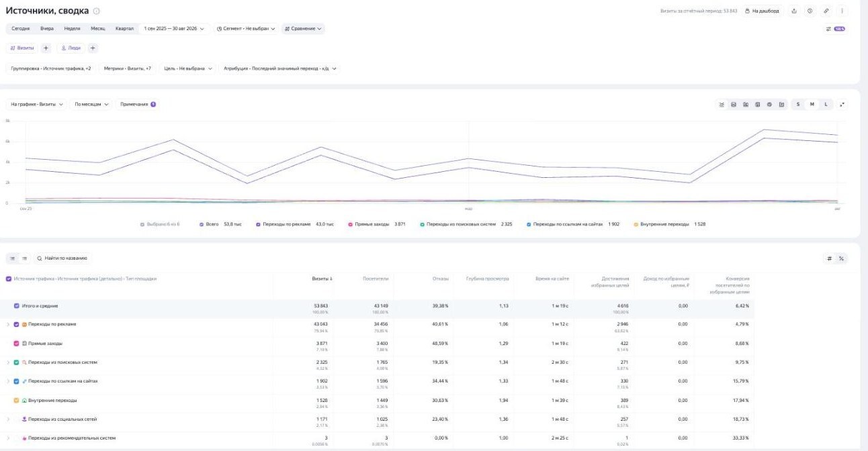Screen dimensions: 868x451
Task: Toggle the header select-all checkbox in the table
Action: coord(8,279)
